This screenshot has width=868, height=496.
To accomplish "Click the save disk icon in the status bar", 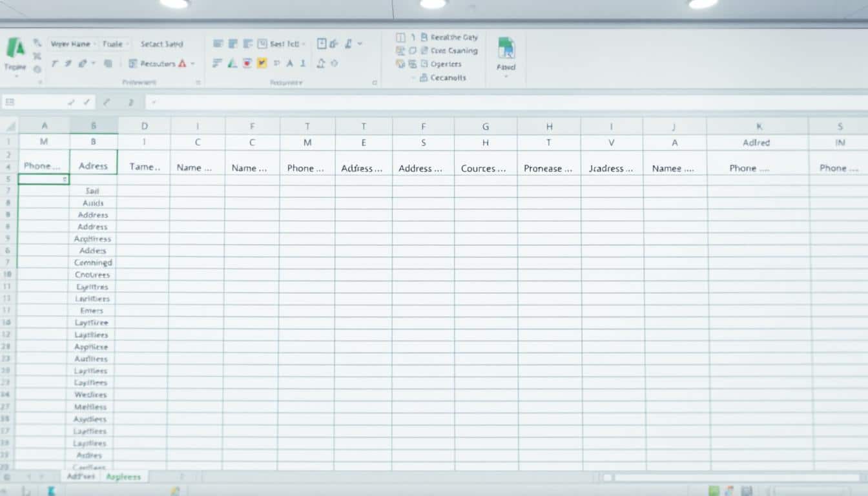I will pos(747,491).
